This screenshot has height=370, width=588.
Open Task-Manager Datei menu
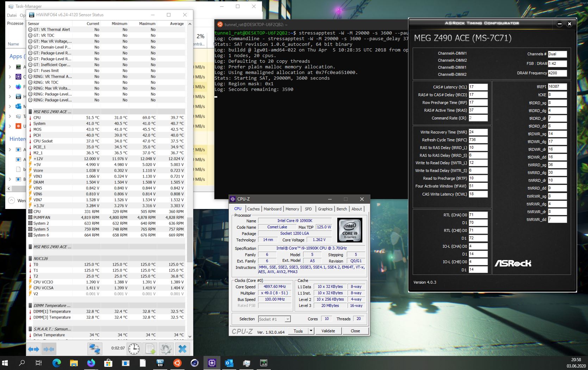(x=12, y=15)
